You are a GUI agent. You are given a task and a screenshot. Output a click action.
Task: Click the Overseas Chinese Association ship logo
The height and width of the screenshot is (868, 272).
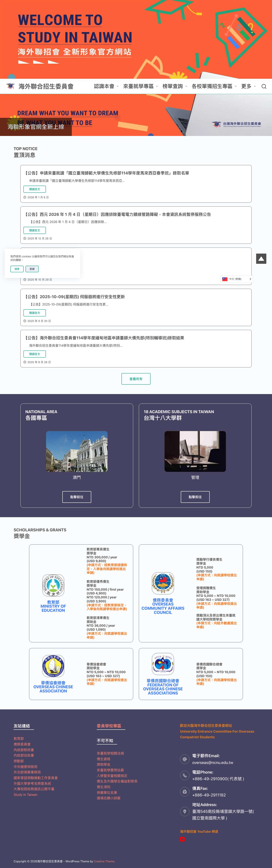(53, 665)
